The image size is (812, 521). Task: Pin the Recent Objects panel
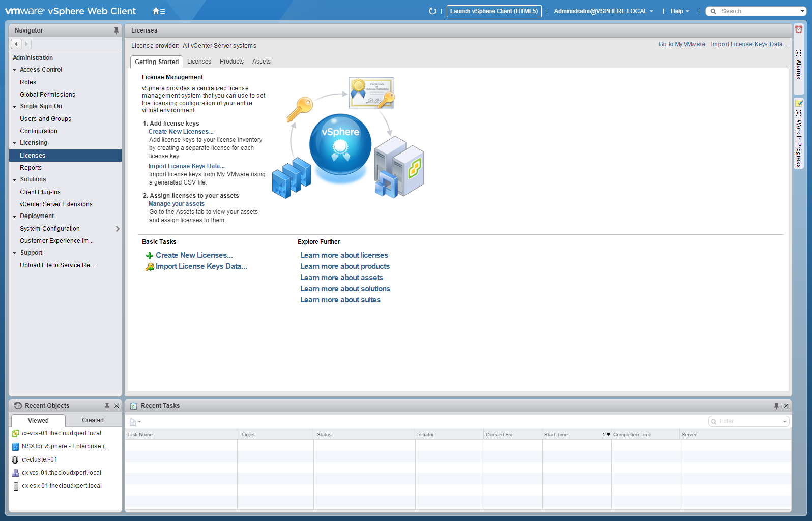click(x=107, y=406)
